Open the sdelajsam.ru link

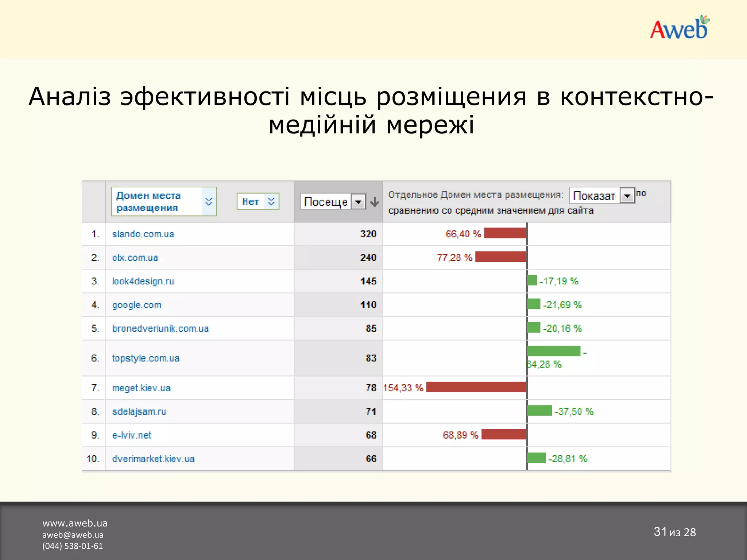[x=139, y=412]
